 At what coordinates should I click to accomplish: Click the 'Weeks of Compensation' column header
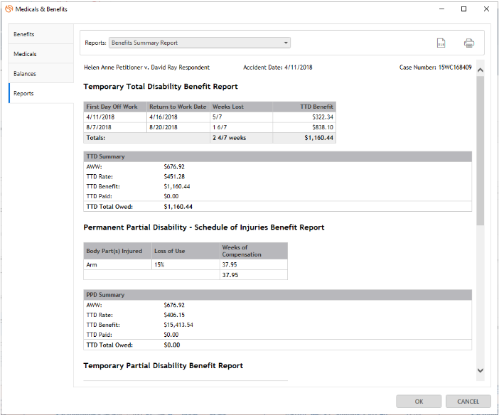(254, 251)
